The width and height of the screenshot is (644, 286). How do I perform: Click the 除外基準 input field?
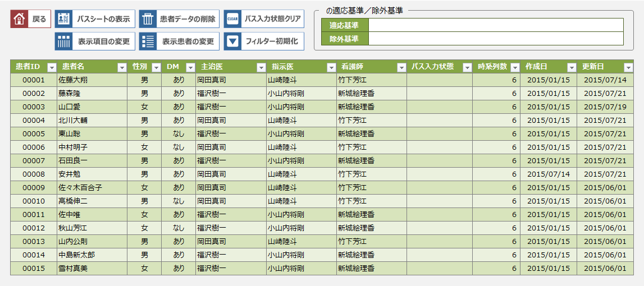click(495, 39)
